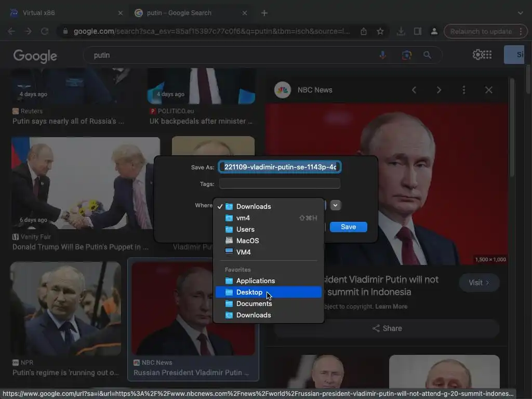Open tab search chevron menu
This screenshot has height=399, width=532.
(520, 13)
